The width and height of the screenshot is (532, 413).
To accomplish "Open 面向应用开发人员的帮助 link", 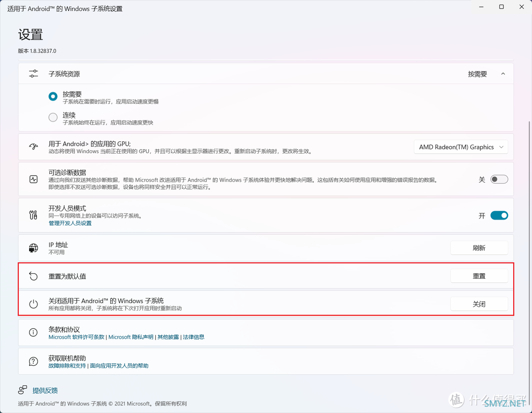I will [119, 366].
